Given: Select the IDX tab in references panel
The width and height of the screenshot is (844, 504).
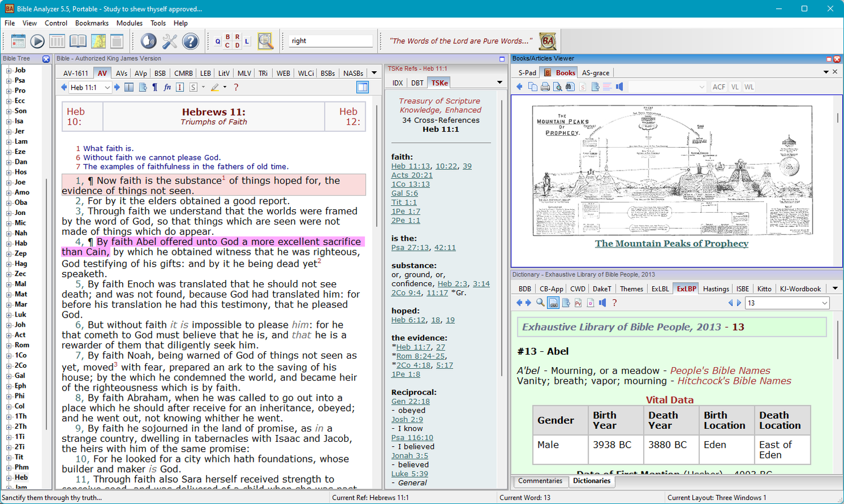Looking at the screenshot, I should tap(397, 83).
